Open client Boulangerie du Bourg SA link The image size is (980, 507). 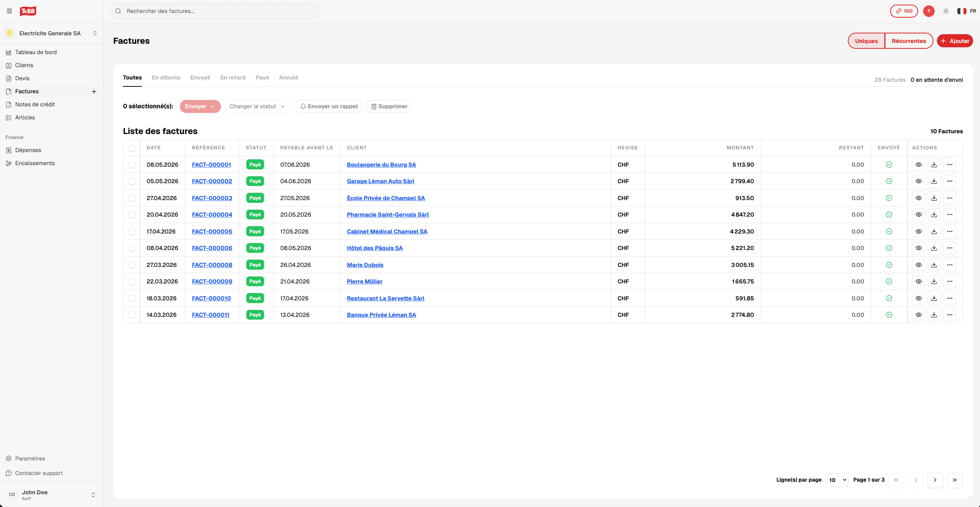[x=381, y=165]
